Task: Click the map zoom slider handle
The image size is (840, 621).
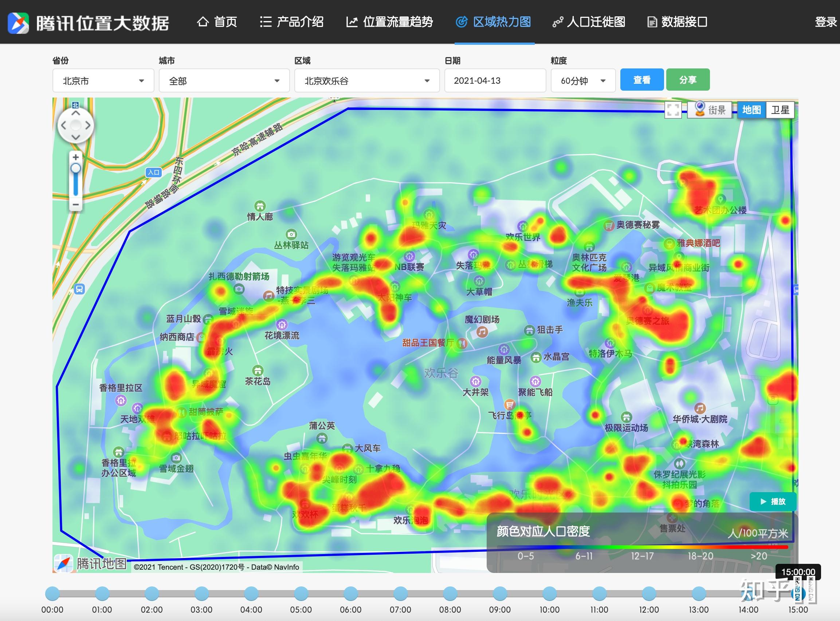Action: point(76,169)
